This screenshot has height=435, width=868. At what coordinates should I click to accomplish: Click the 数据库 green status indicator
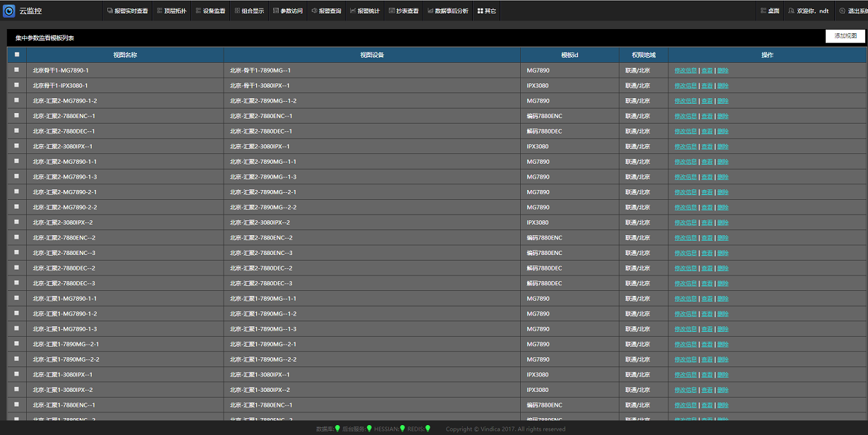337,428
